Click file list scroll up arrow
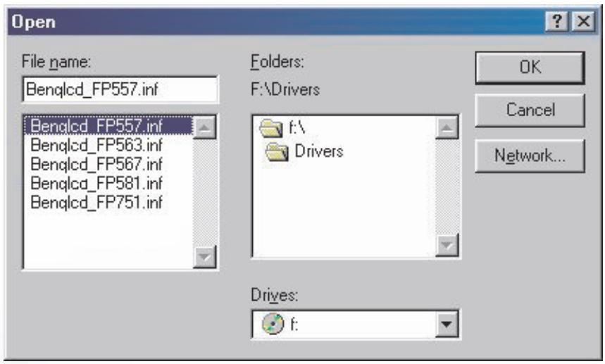 coord(204,127)
